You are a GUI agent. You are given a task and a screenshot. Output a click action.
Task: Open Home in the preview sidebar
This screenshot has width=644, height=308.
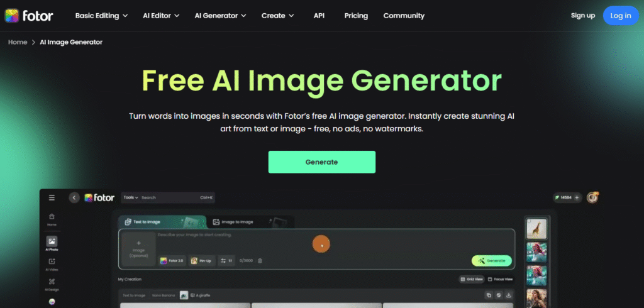click(x=52, y=219)
